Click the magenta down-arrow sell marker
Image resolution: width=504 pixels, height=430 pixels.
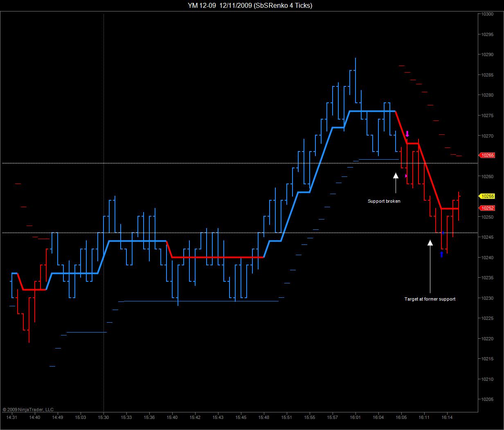[x=407, y=134]
